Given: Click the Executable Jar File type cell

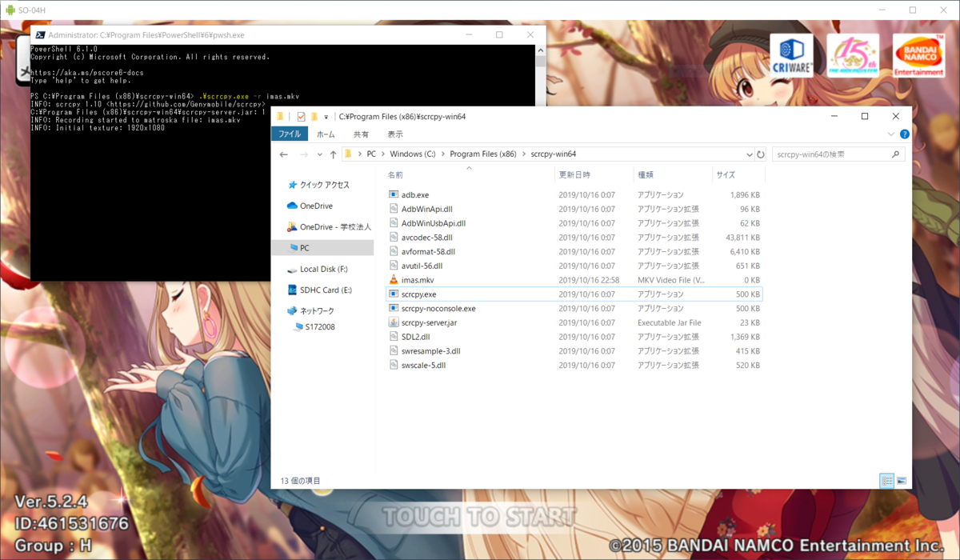Looking at the screenshot, I should coord(669,322).
